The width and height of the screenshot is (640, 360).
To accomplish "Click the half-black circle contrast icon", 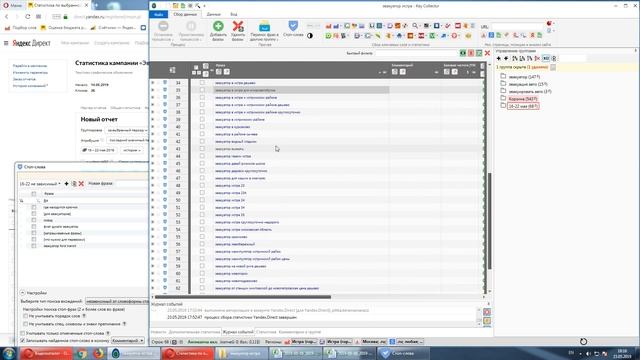I will coord(310,36).
